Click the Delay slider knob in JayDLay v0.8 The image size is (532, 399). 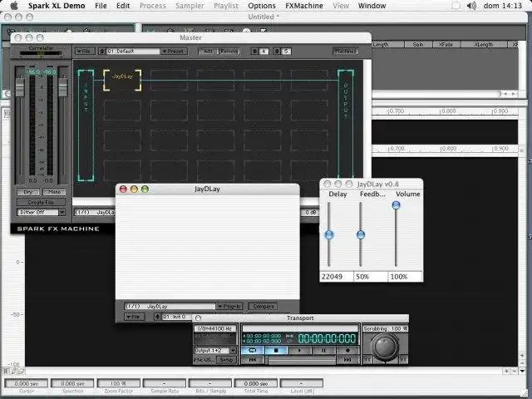coord(329,234)
